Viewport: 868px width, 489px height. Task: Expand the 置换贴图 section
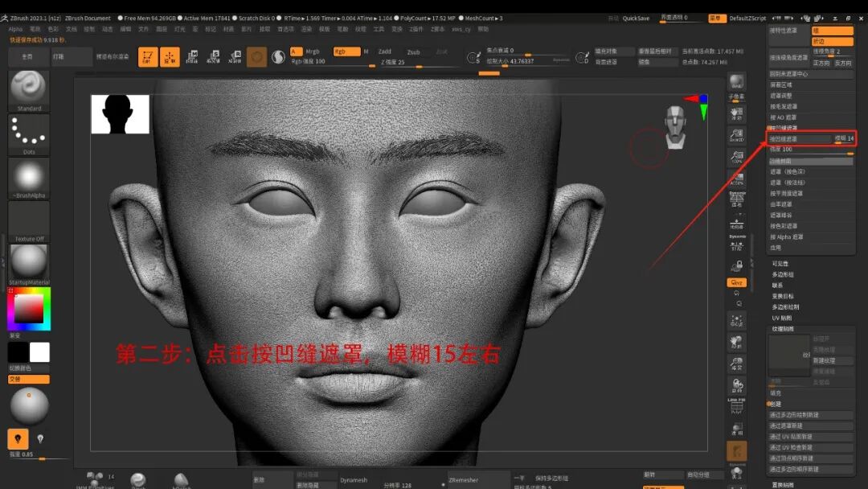pos(782,485)
